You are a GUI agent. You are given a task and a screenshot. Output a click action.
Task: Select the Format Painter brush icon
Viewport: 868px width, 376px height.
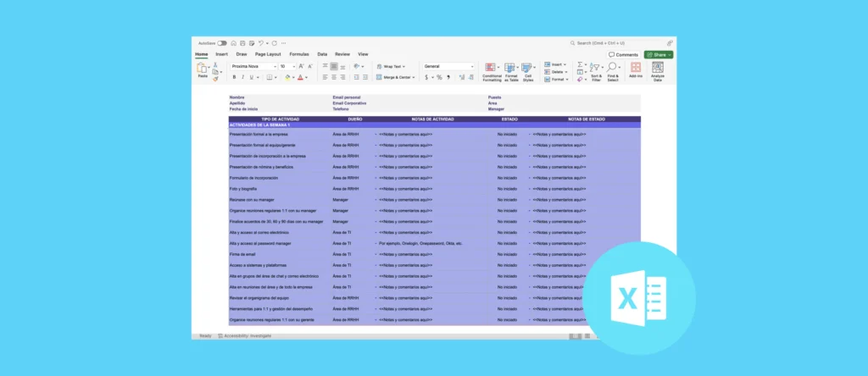(215, 79)
